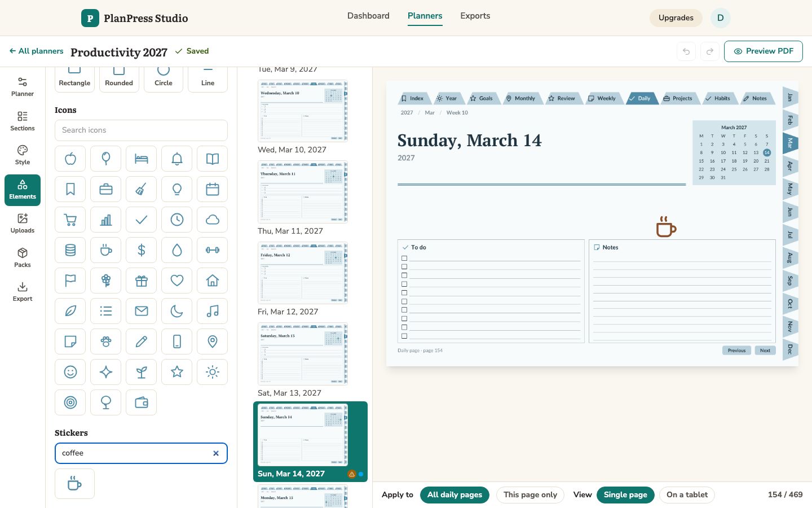Focus the Search icons field
812x508 pixels.
[141, 130]
